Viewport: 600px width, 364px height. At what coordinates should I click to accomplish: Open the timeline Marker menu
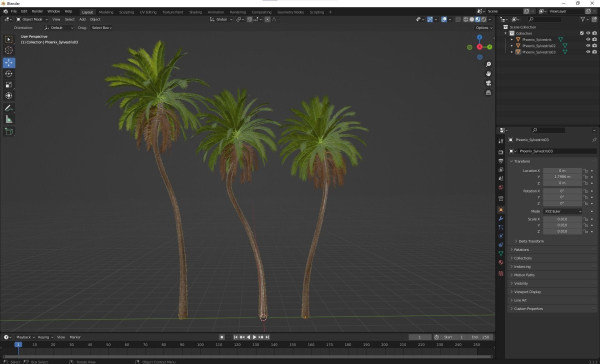[75, 337]
